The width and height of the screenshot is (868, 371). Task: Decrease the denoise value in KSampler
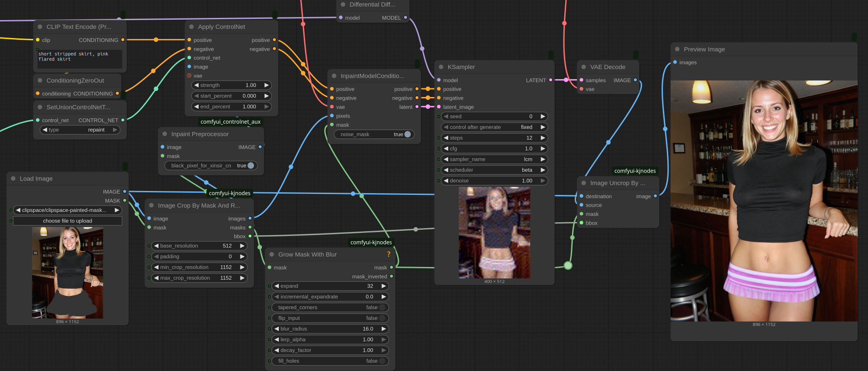point(446,180)
